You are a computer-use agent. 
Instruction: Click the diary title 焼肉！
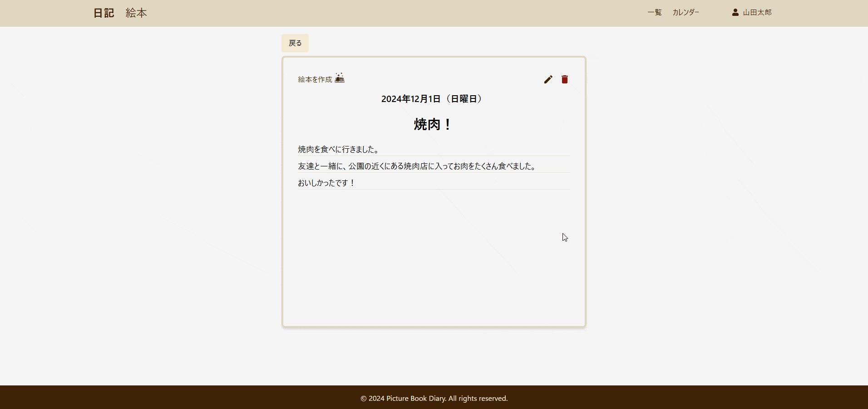click(432, 125)
